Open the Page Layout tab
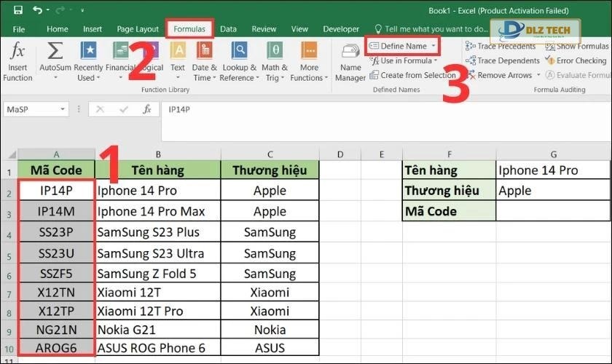The image size is (612, 364). click(138, 29)
